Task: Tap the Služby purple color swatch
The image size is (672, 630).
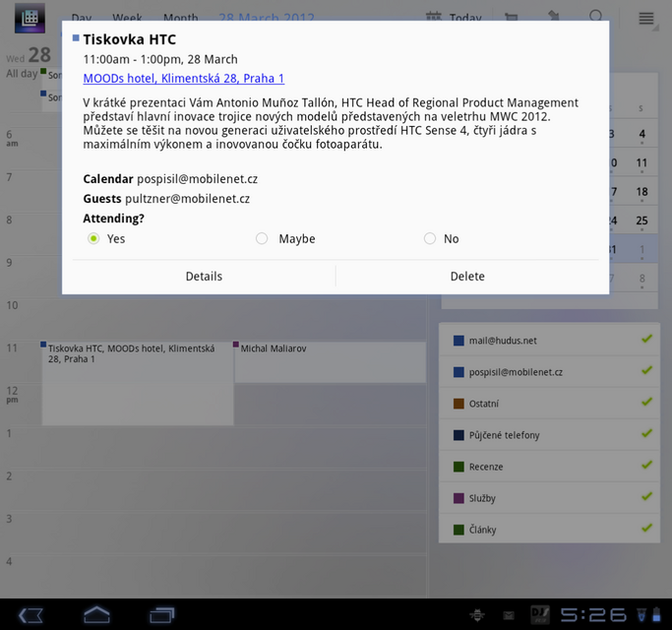Action: point(458,498)
